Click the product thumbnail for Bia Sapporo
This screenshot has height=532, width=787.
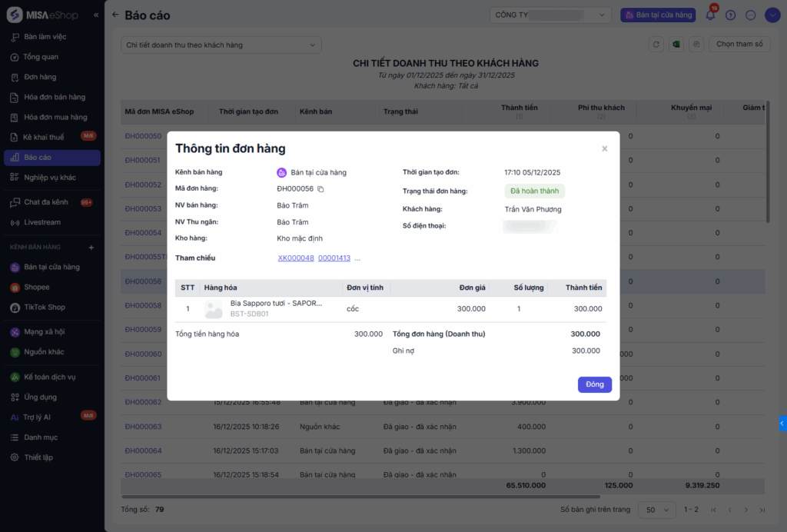tap(214, 309)
